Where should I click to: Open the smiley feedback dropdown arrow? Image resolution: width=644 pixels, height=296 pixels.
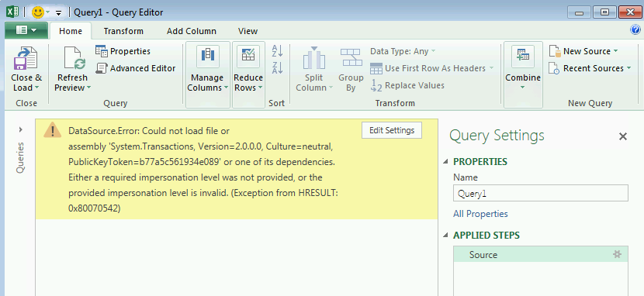click(x=47, y=12)
